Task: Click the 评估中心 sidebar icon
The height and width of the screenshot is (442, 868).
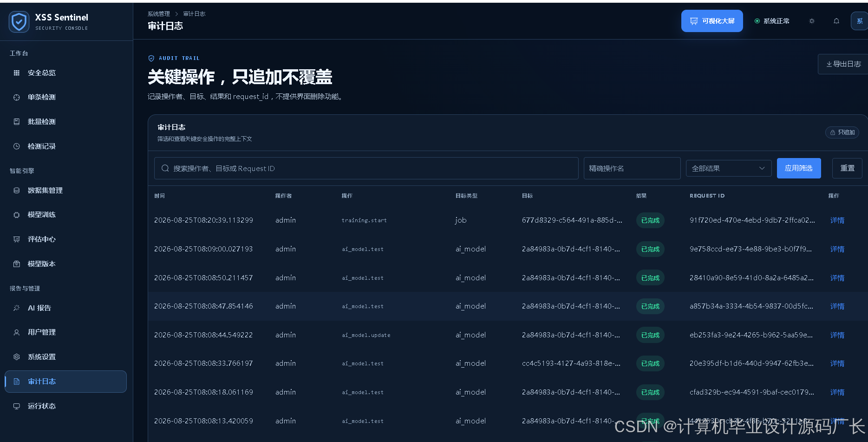Action: click(x=17, y=239)
